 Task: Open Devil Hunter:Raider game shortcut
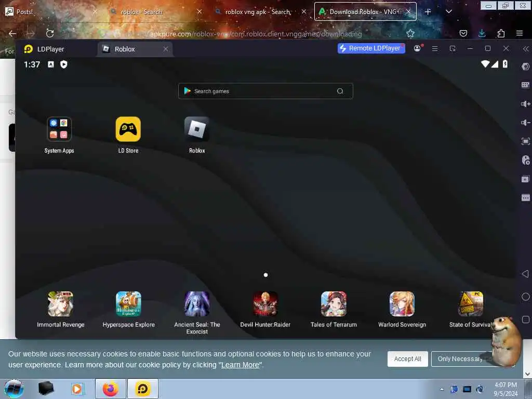click(x=265, y=304)
